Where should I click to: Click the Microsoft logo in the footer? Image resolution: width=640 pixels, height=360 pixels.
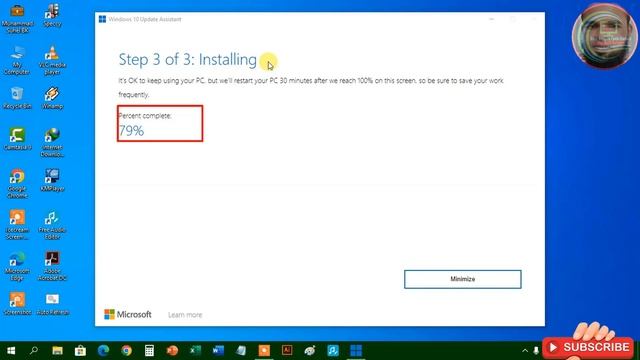[x=128, y=314]
